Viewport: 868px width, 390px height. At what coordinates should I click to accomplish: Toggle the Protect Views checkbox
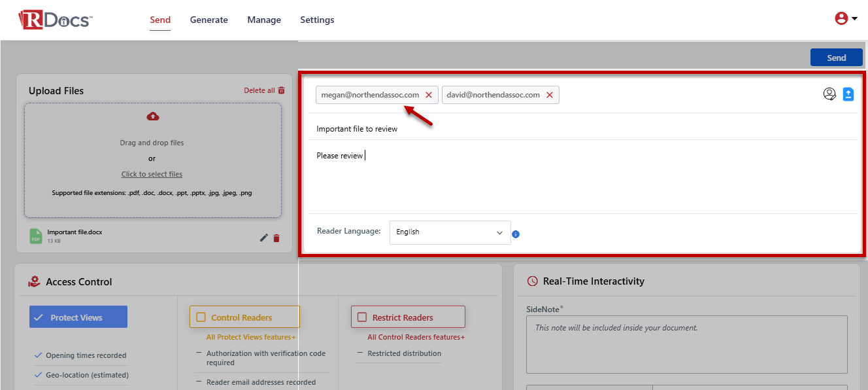(x=39, y=317)
